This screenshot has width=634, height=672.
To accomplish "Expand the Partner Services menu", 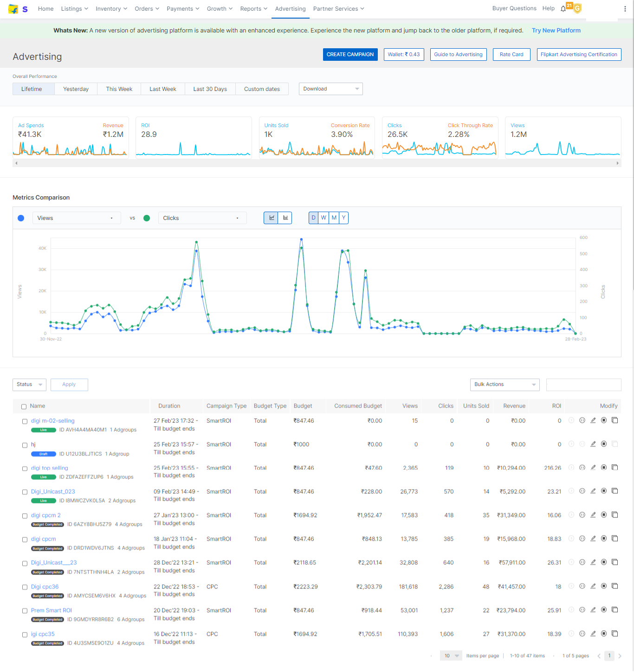I will (339, 9).
